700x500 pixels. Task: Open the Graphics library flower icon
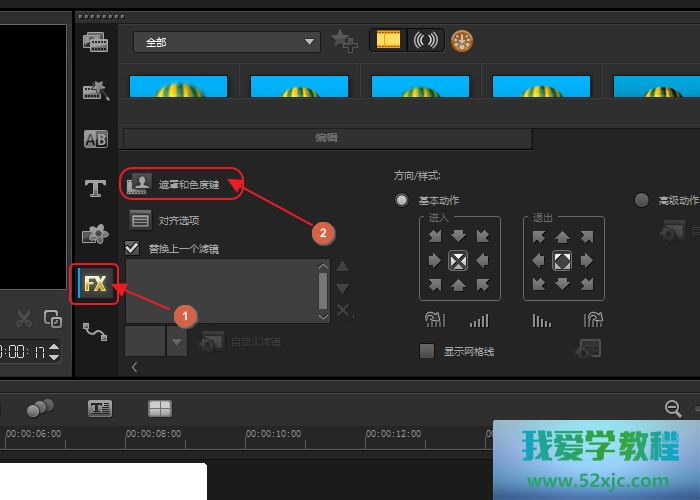point(95,234)
